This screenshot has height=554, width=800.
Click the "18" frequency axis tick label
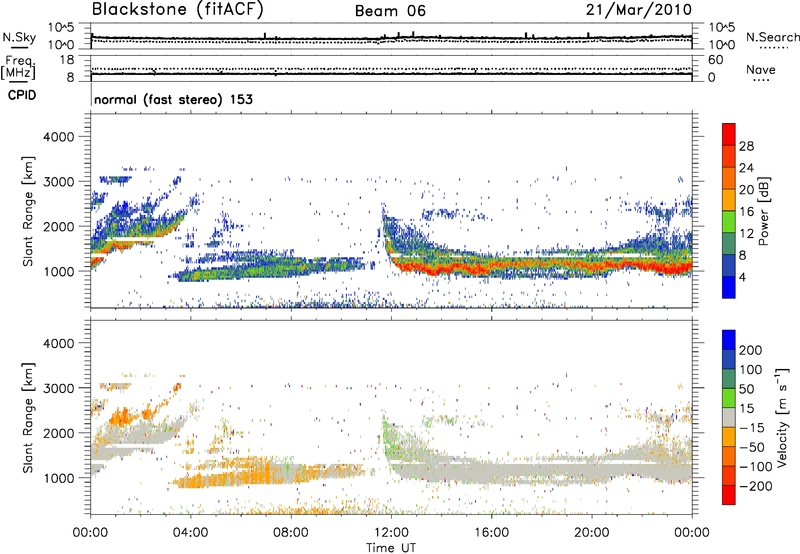click(x=67, y=60)
